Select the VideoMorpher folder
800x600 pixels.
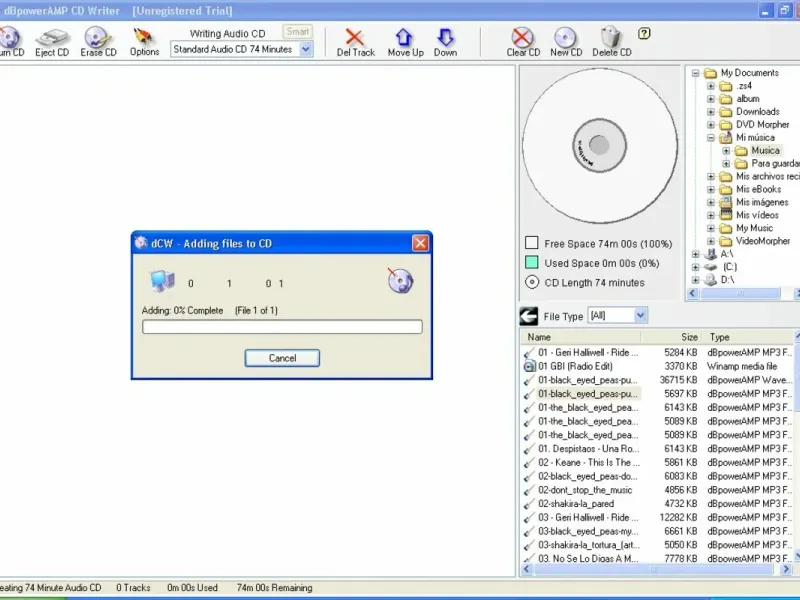click(x=762, y=241)
